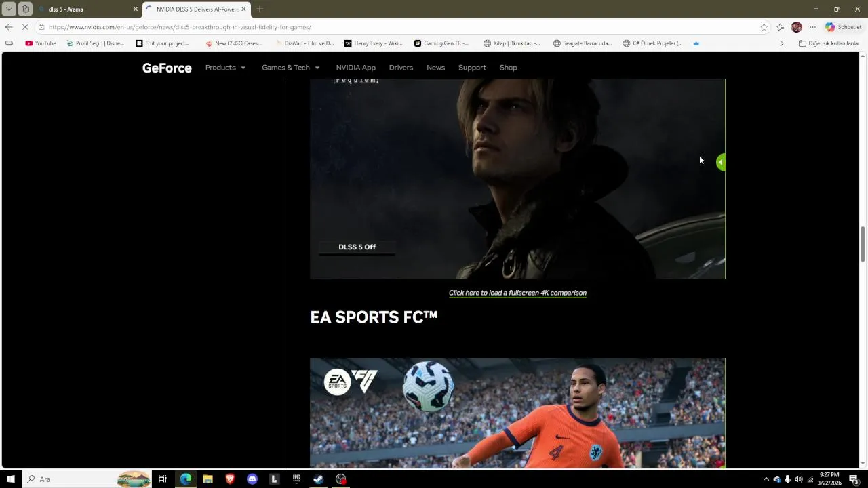868x488 pixels.
Task: Open the favorites list icon in toolbar
Action: click(x=781, y=27)
